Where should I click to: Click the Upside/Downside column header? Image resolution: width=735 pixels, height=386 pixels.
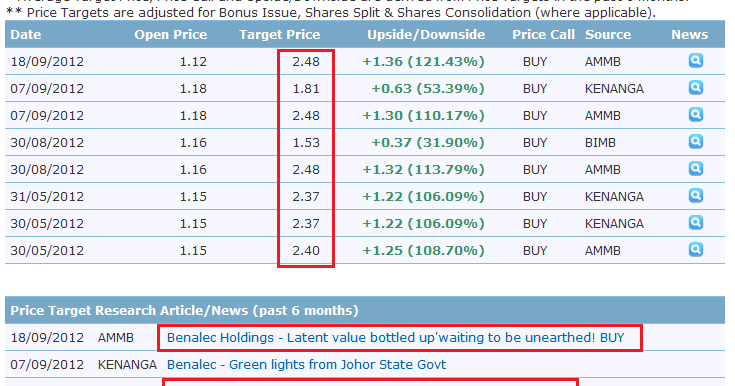tap(426, 35)
